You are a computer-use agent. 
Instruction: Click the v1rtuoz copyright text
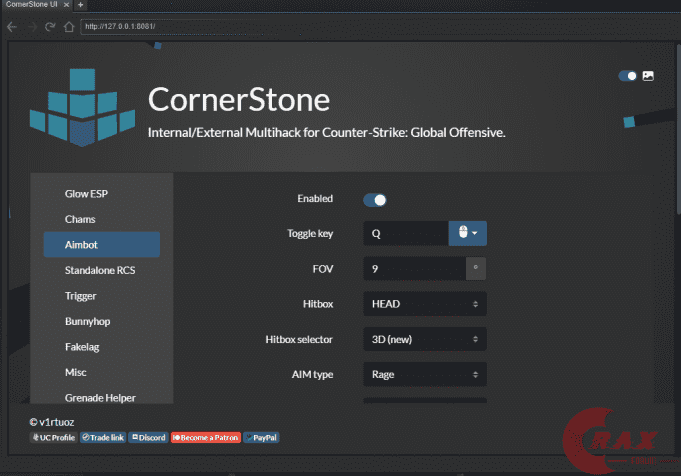[52, 422]
